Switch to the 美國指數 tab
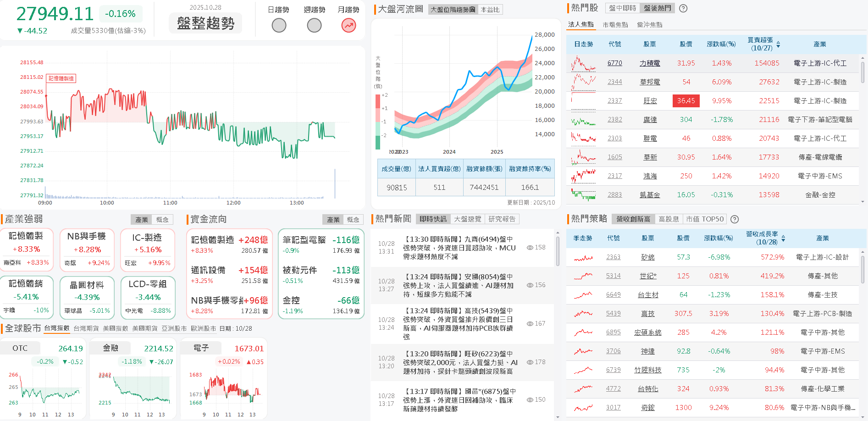 point(115,328)
